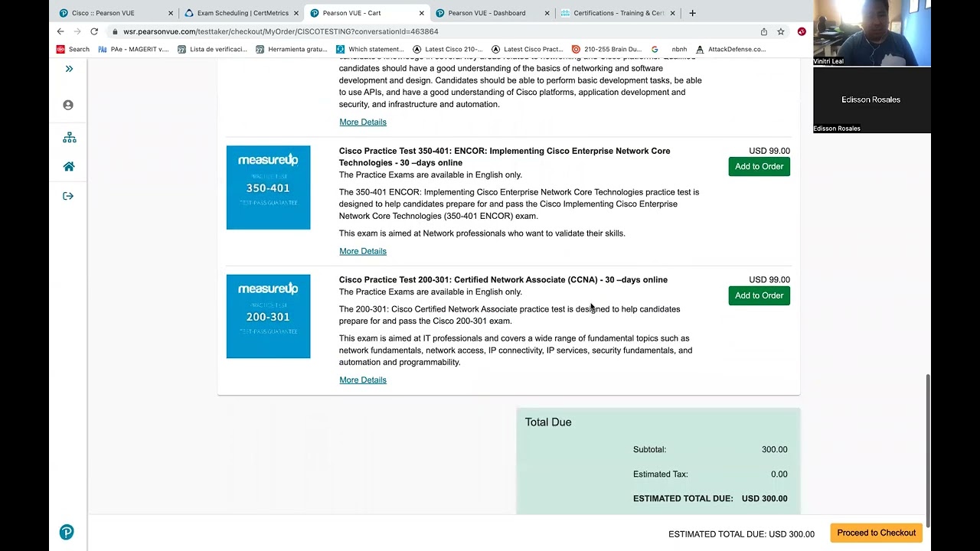This screenshot has height=551, width=980.
Task: Open the account profile icon in sidebar
Action: click(x=68, y=105)
